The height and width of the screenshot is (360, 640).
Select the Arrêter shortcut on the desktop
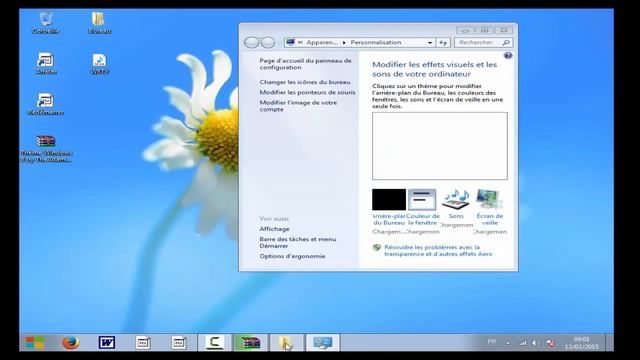(45, 63)
